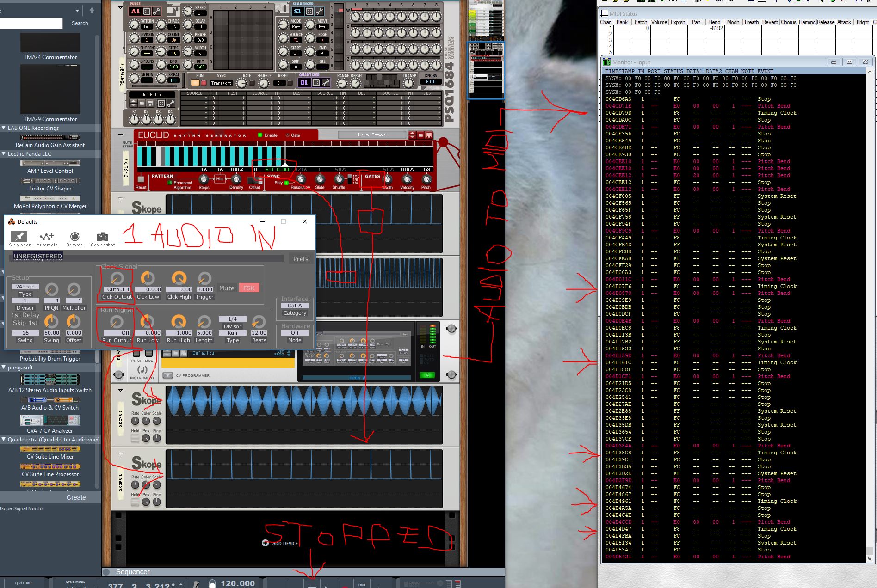The image size is (877, 588).
Task: Click the Quantizer Q1 grid icon
Action: 316,82
